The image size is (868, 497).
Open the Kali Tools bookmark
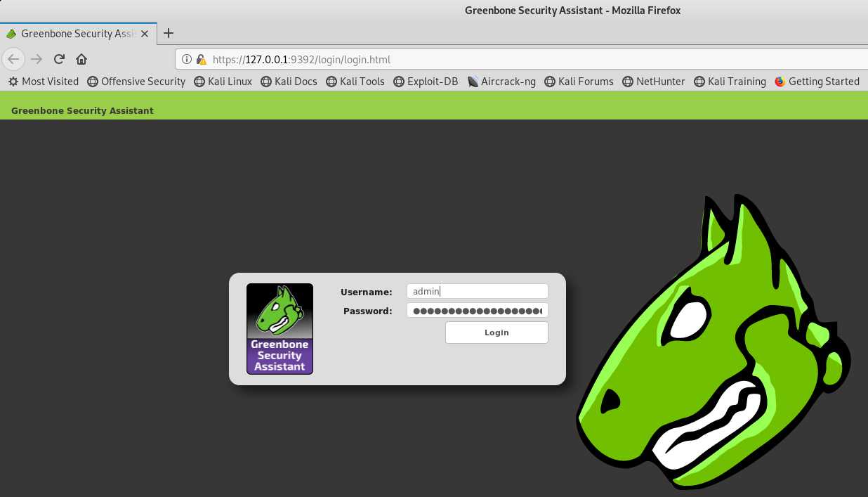coord(355,82)
